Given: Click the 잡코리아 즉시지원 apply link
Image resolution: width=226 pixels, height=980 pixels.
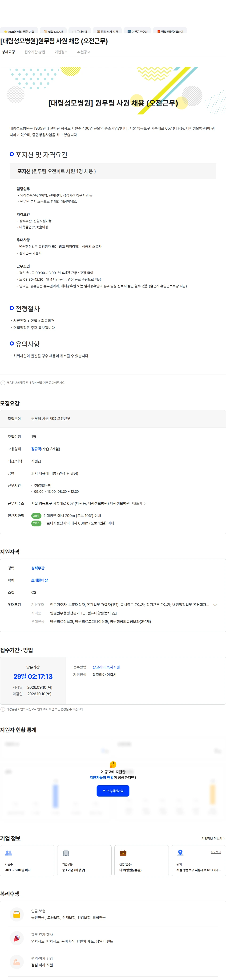Looking at the screenshot, I should [106, 667].
